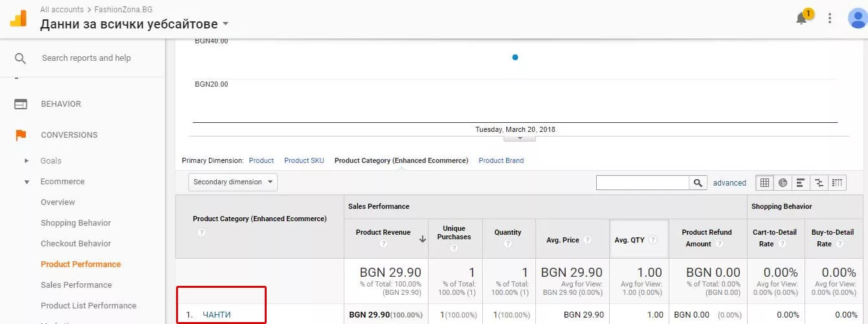The image size is (868, 324).
Task: Select Product Category (Enhanced Ecommerce) dimension
Action: 401,160
